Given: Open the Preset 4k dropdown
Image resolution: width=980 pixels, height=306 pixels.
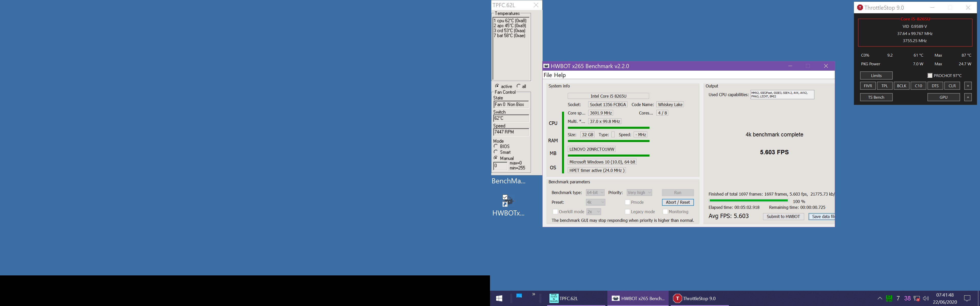Looking at the screenshot, I should pos(595,202).
